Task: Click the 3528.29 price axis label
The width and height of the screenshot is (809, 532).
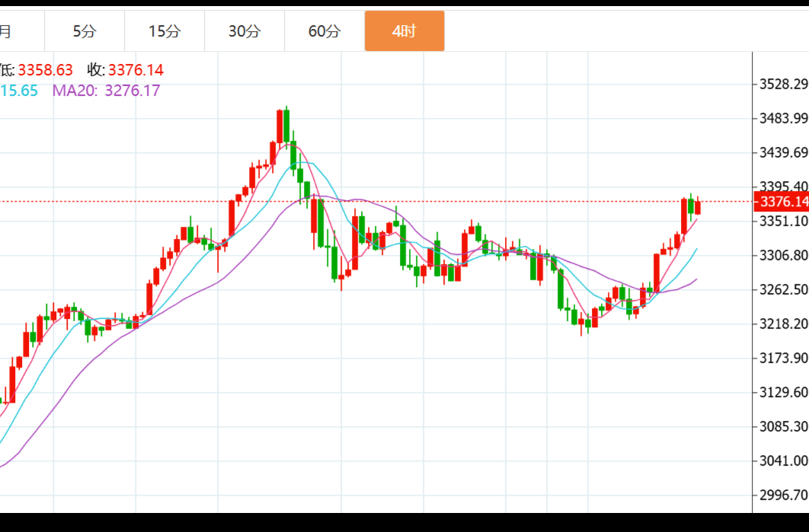Action: pos(783,84)
